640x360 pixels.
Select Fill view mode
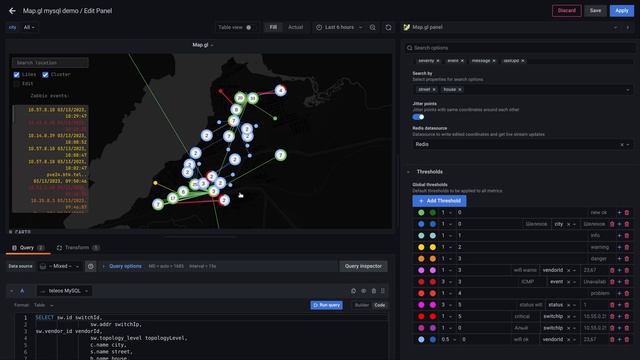pos(273,27)
